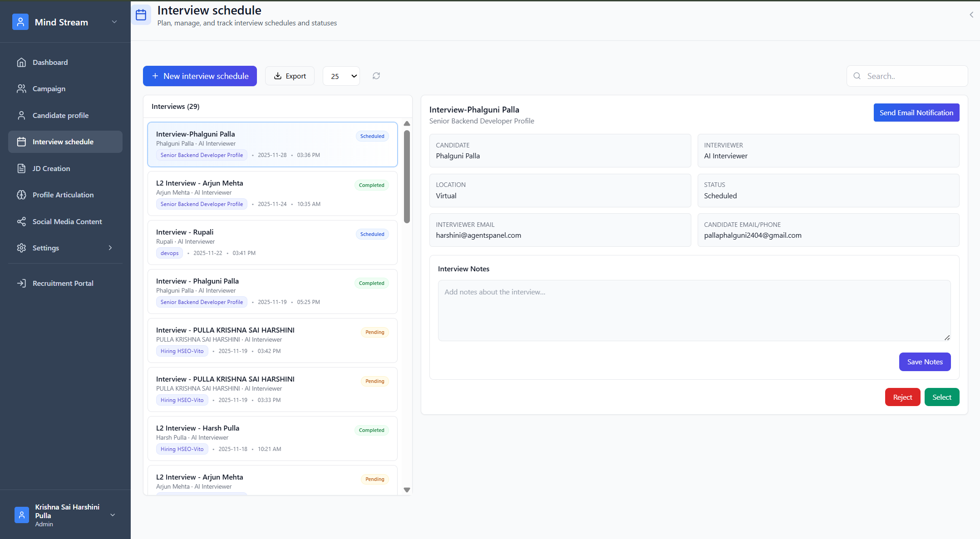Open the JD Creation menu item

[51, 168]
